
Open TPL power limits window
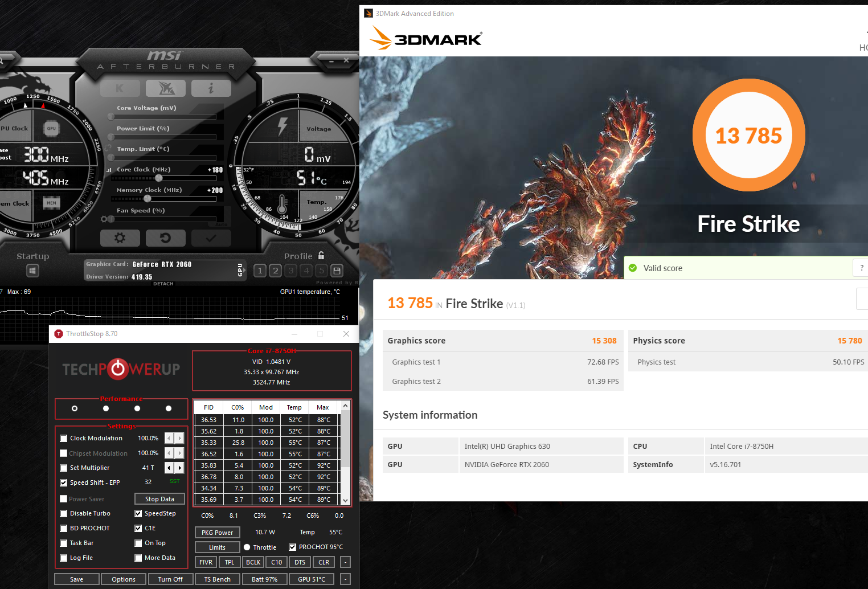pos(230,562)
